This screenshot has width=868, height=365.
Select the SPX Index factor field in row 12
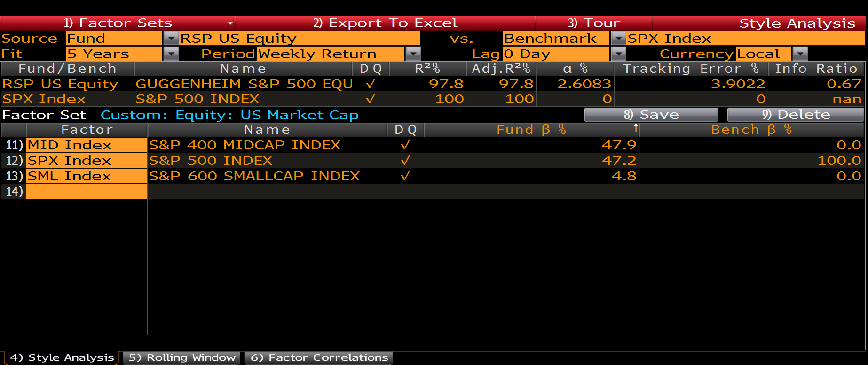[87, 161]
